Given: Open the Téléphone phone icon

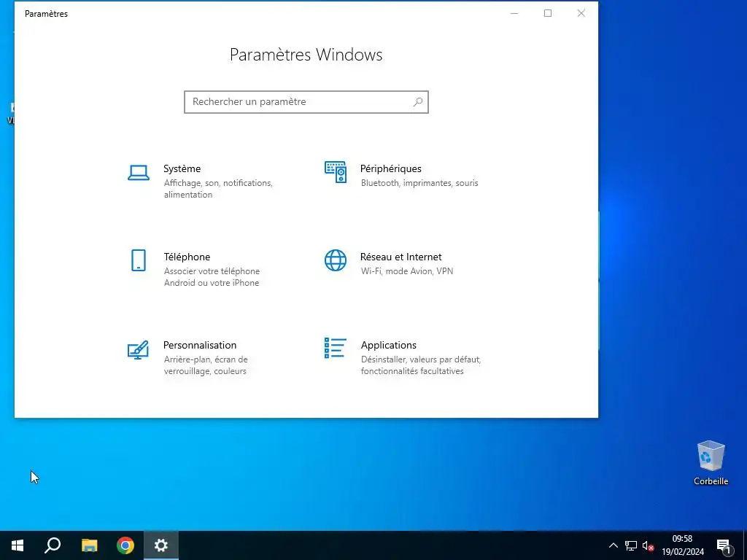Looking at the screenshot, I should point(138,260).
